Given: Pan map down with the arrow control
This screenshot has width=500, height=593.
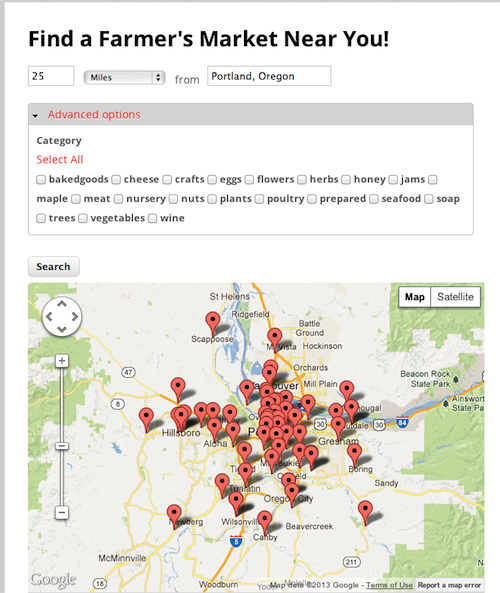Looking at the screenshot, I should (62, 329).
